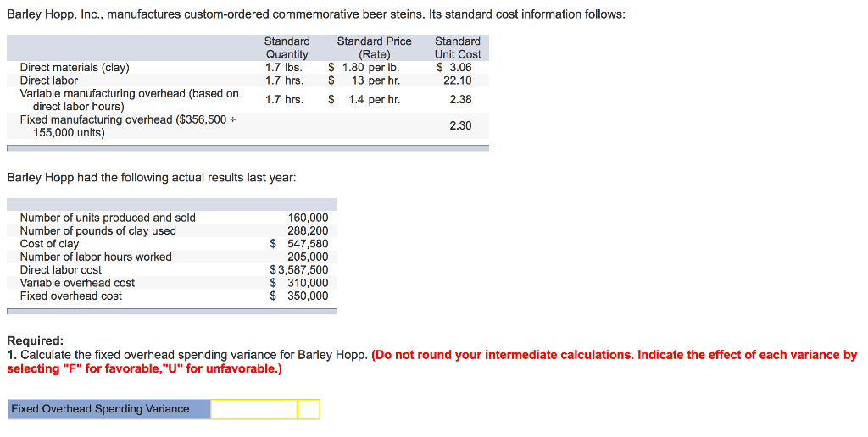Select the Direct materials (clay) row label
Screen dimensions: 868x437
75,68
